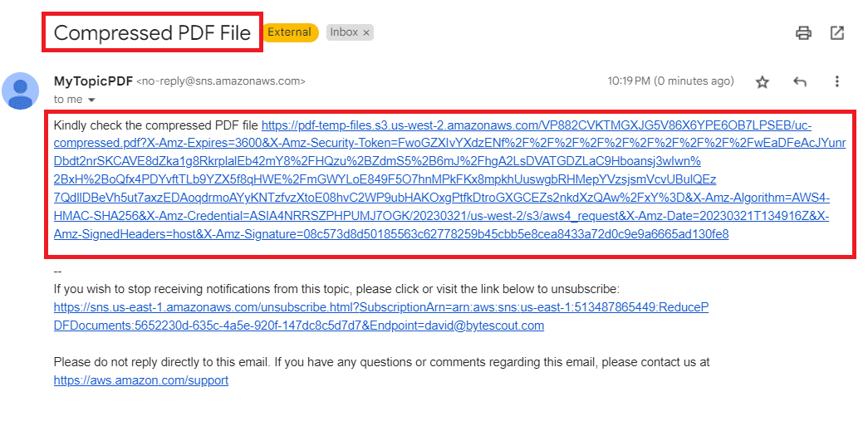
Task: Open the email in a new window
Action: click(837, 33)
